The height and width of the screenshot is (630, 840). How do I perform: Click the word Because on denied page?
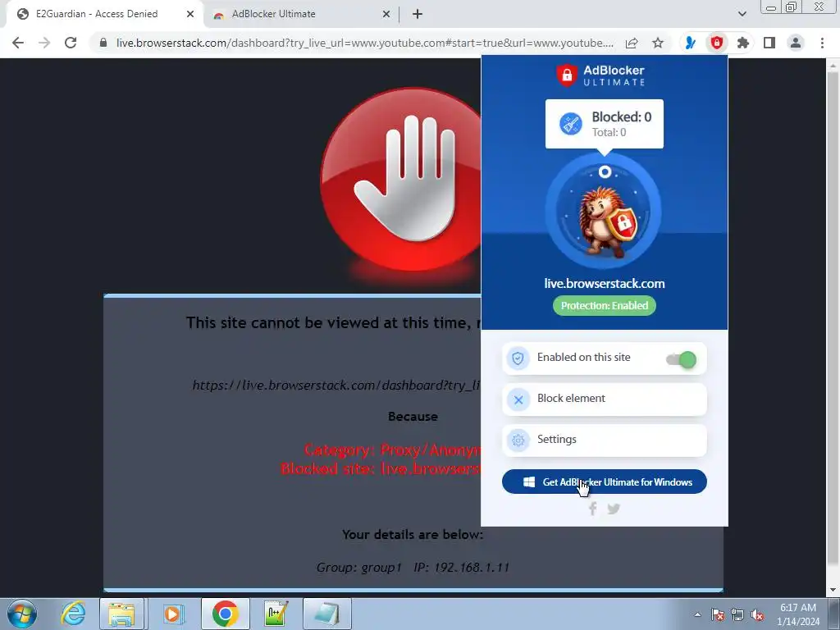413,416
